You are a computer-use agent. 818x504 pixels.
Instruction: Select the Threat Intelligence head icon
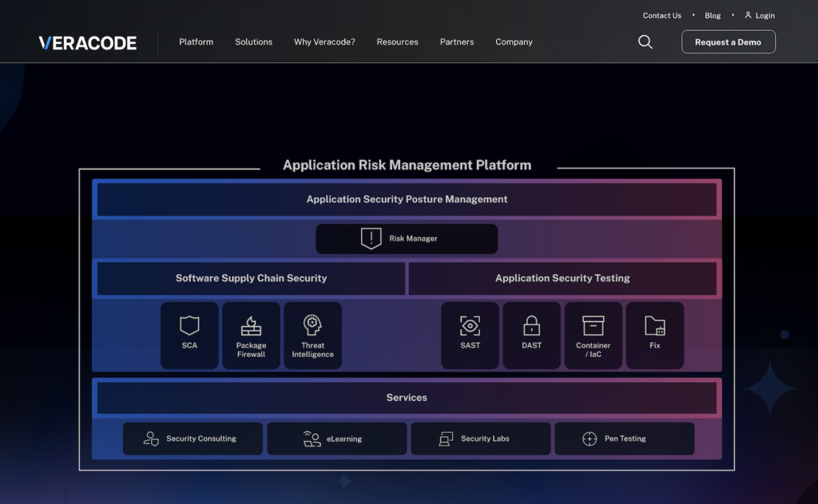312,325
